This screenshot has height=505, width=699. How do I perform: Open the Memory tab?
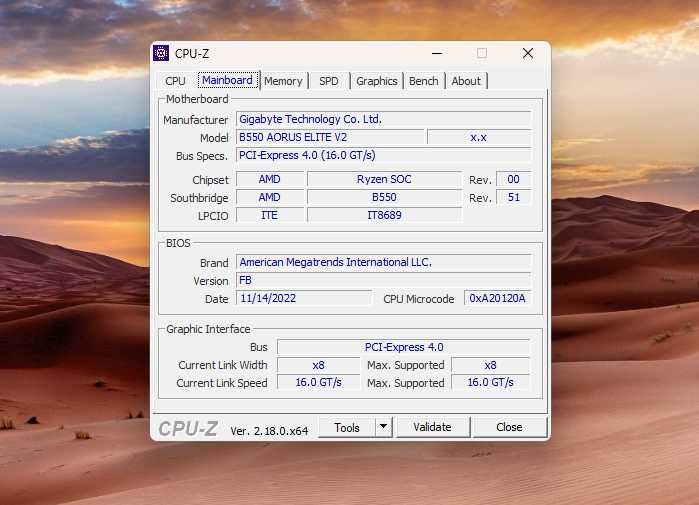tap(283, 81)
